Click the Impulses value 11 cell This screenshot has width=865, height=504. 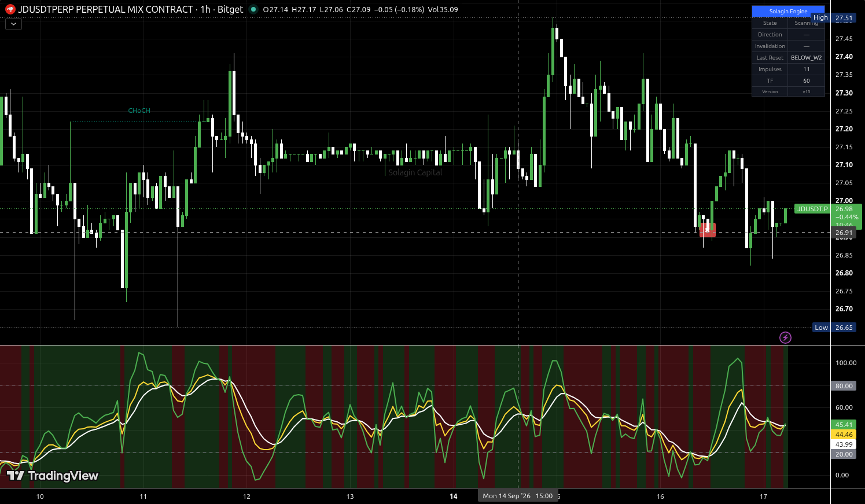(806, 69)
